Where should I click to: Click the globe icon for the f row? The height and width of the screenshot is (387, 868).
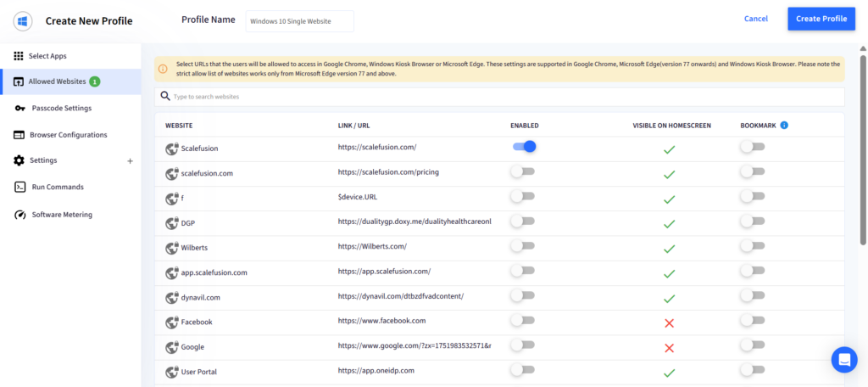coord(171,198)
